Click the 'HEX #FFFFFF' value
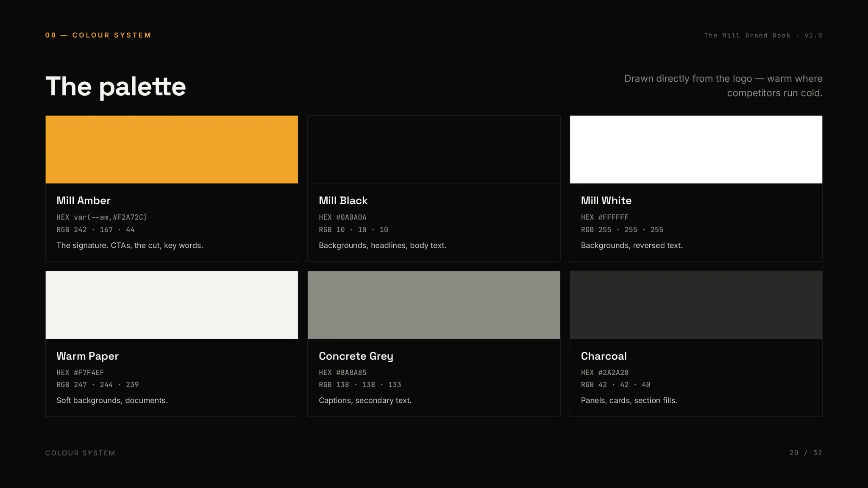This screenshot has height=488, width=868. coord(605,217)
